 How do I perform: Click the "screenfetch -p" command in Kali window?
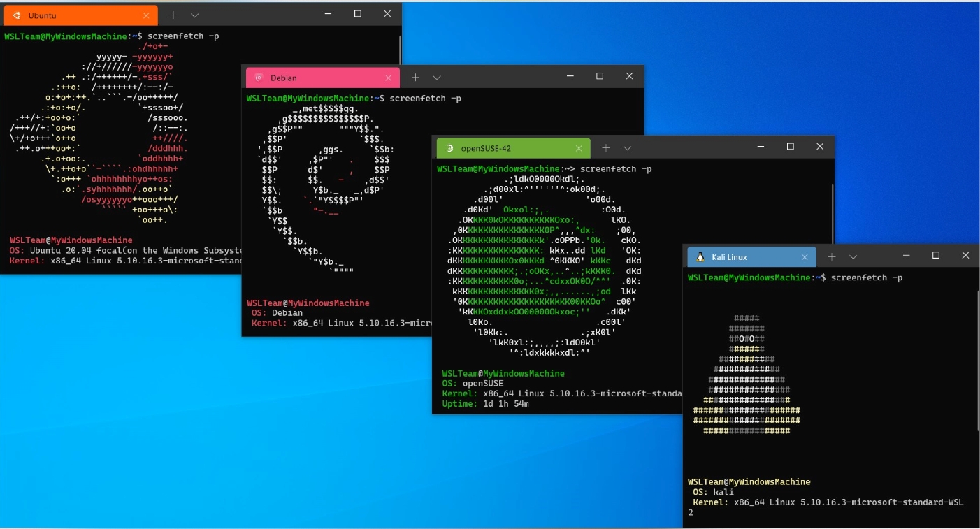tap(867, 278)
